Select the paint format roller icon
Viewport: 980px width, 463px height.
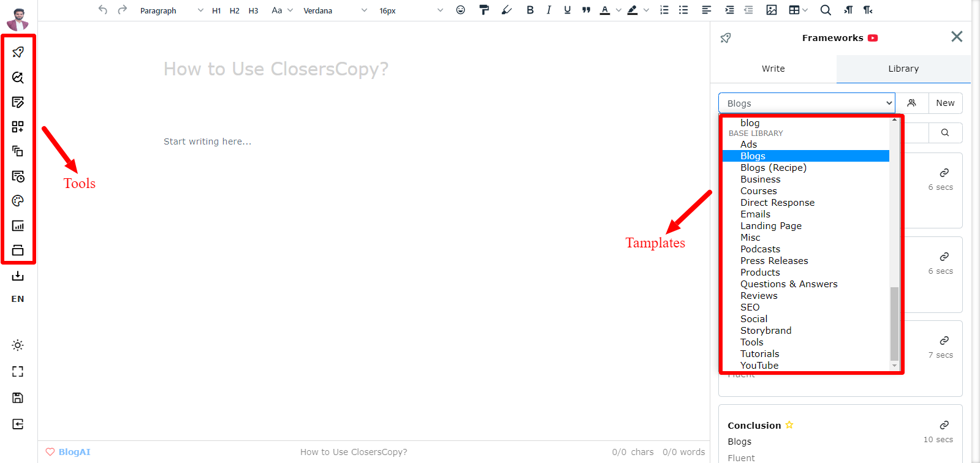point(484,10)
